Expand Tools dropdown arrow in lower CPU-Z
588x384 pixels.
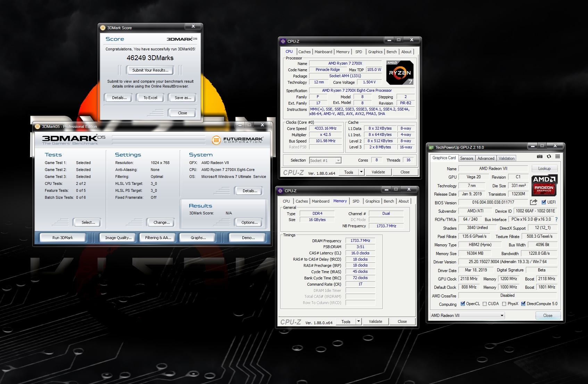point(358,321)
